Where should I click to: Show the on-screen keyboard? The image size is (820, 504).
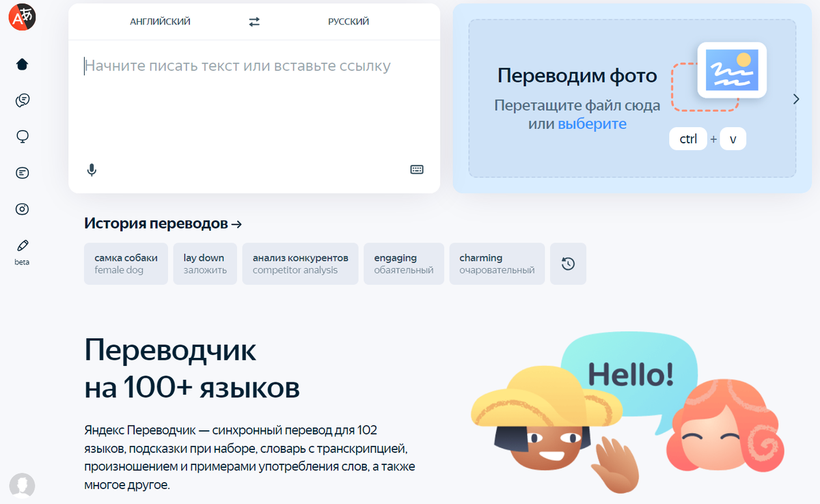click(x=417, y=170)
